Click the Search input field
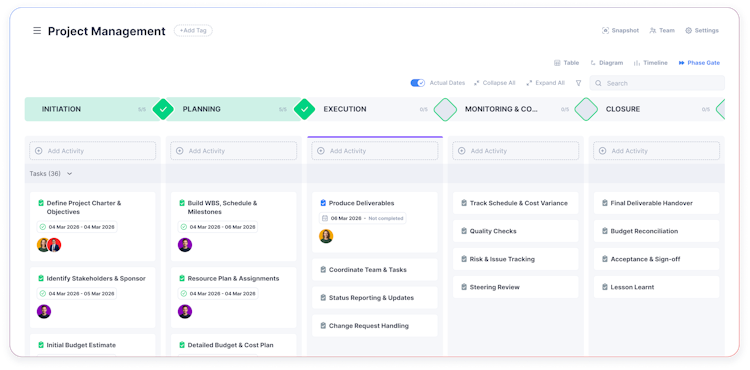750x370 pixels. [x=657, y=83]
